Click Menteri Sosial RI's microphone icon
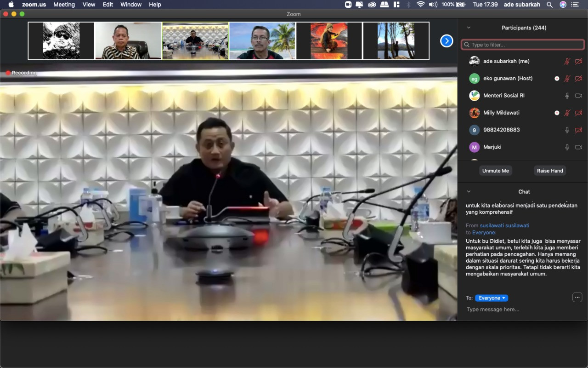Image resolution: width=588 pixels, height=368 pixels. point(567,96)
